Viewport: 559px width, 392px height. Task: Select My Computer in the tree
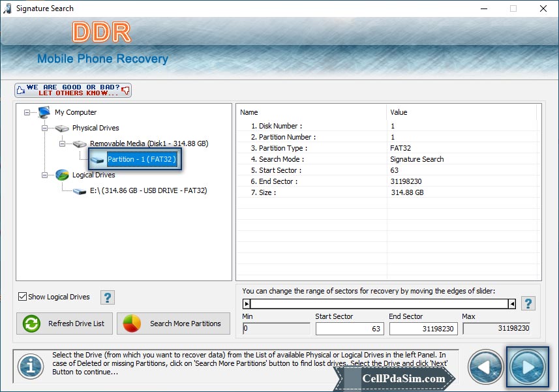coord(76,112)
